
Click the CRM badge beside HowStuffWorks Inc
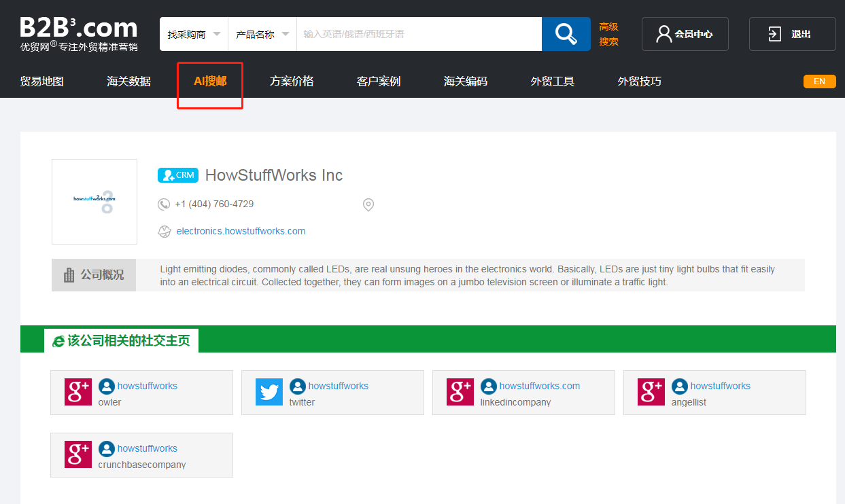point(178,175)
